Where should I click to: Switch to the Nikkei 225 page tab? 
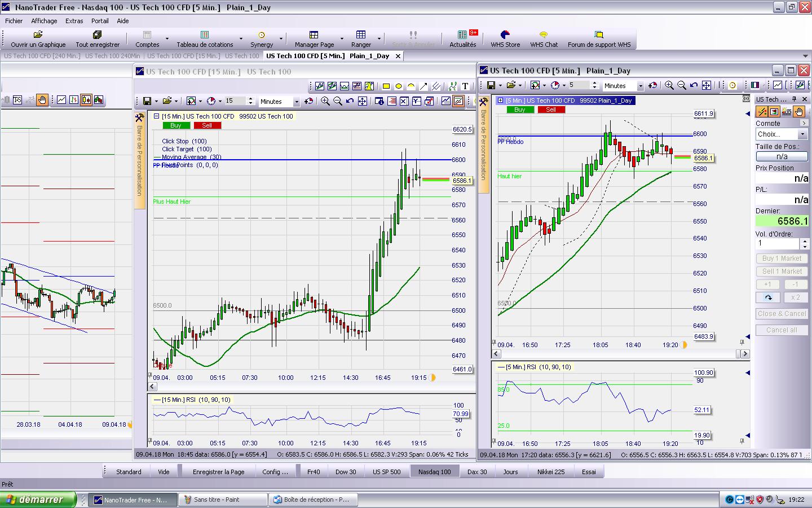(x=551, y=472)
